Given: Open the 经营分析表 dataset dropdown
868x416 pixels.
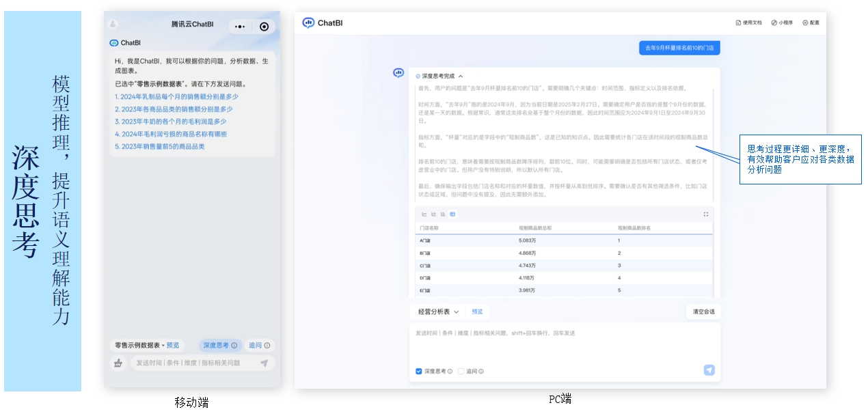Looking at the screenshot, I should click(439, 311).
